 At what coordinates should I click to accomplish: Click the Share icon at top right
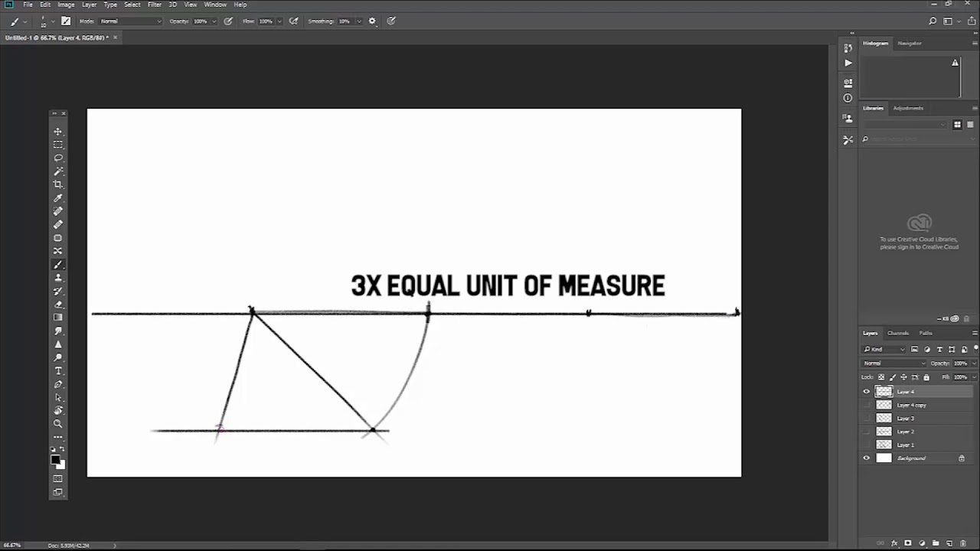point(972,21)
